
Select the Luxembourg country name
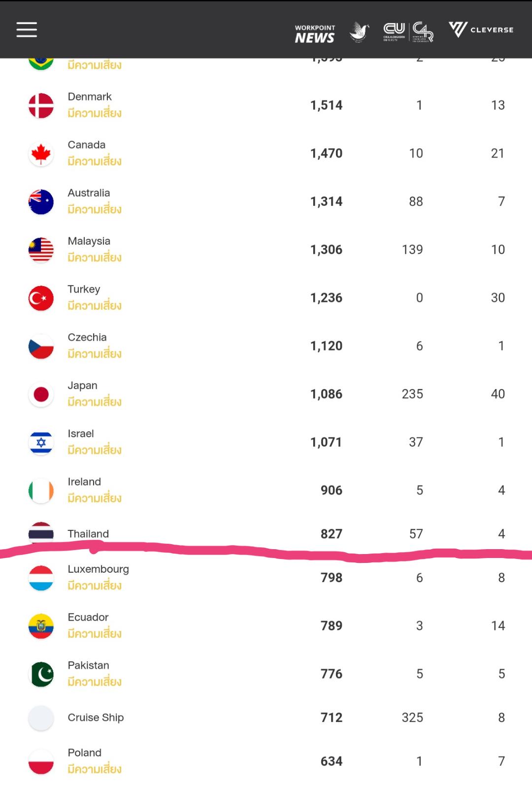[98, 569]
